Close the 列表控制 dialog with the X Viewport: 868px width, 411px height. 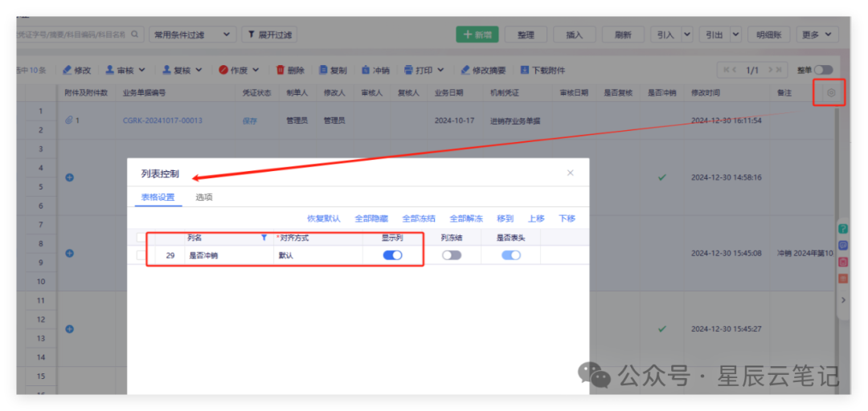click(x=570, y=173)
